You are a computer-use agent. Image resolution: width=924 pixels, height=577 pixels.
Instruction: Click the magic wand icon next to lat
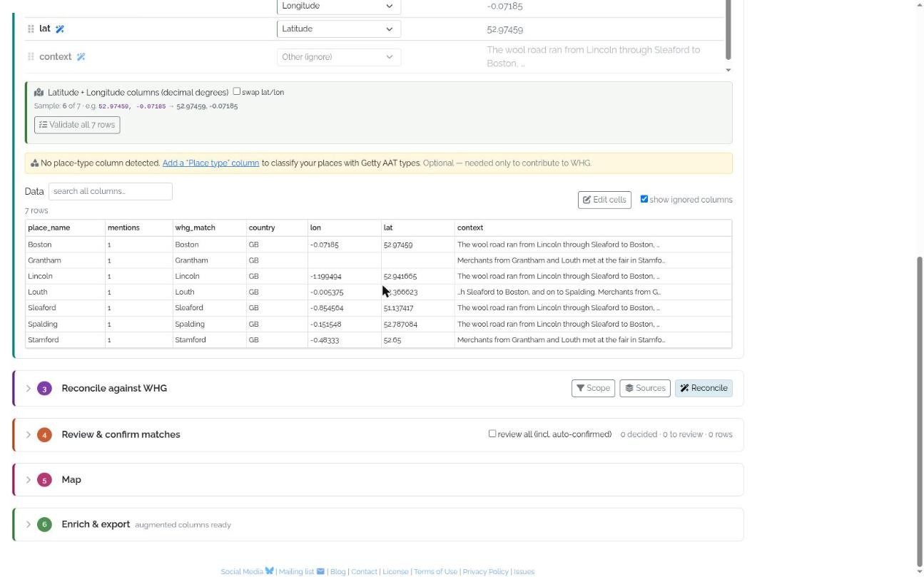(60, 29)
